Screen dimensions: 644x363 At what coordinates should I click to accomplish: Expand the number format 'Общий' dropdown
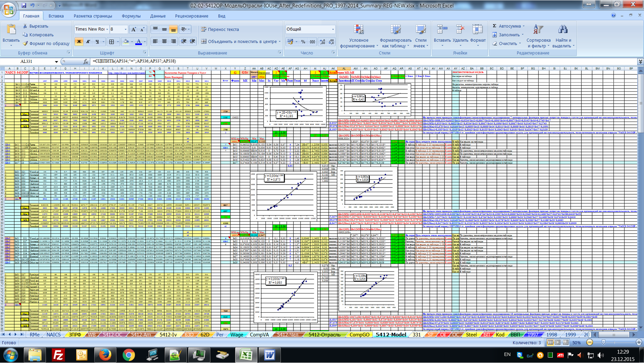(x=333, y=30)
